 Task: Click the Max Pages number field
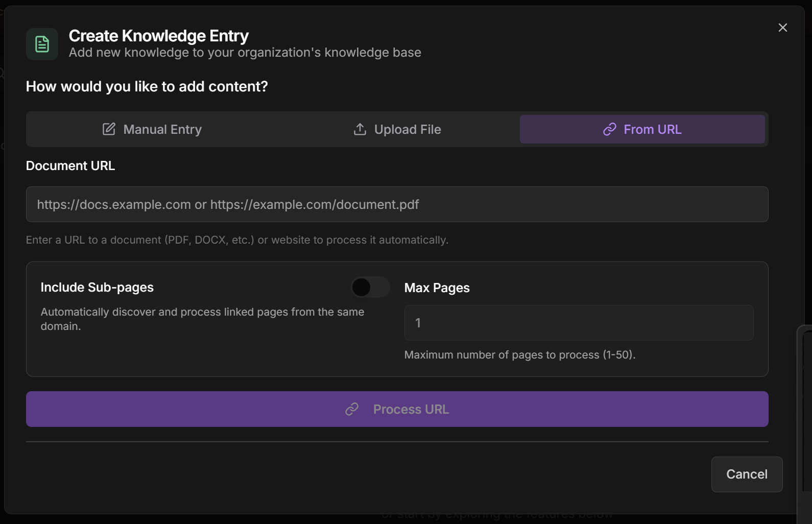tap(579, 323)
